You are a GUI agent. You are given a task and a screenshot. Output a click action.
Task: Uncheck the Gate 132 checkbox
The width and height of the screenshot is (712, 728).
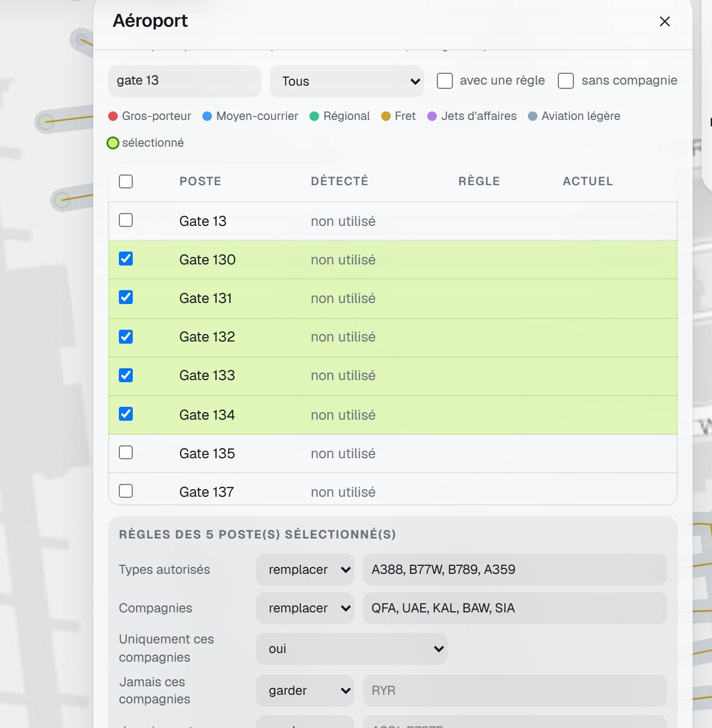[x=126, y=337]
